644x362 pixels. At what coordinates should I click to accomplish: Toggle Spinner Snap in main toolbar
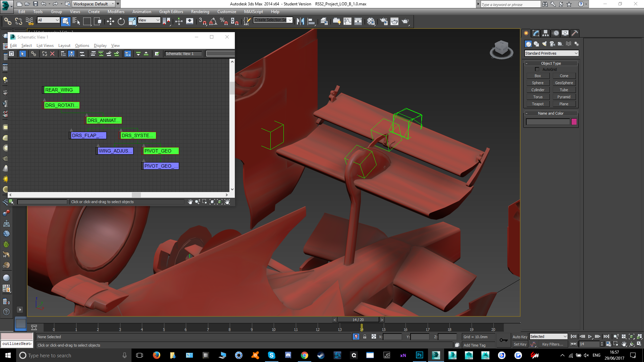click(x=235, y=21)
